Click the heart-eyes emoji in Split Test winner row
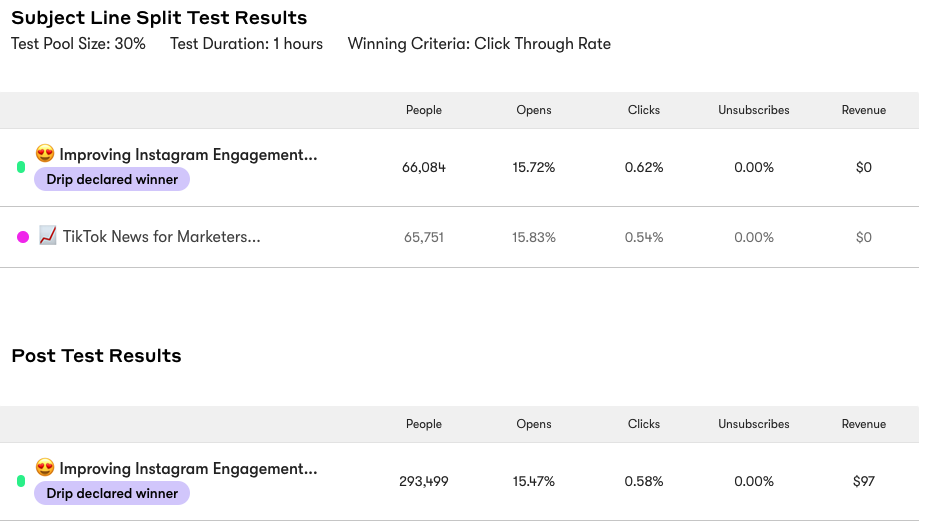Viewport: 928px width, 527px height. tap(45, 154)
